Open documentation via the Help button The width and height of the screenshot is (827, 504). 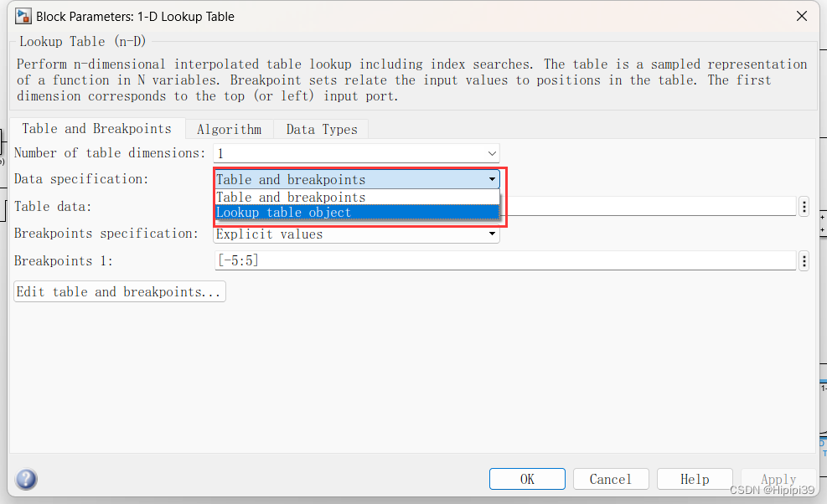click(695, 478)
